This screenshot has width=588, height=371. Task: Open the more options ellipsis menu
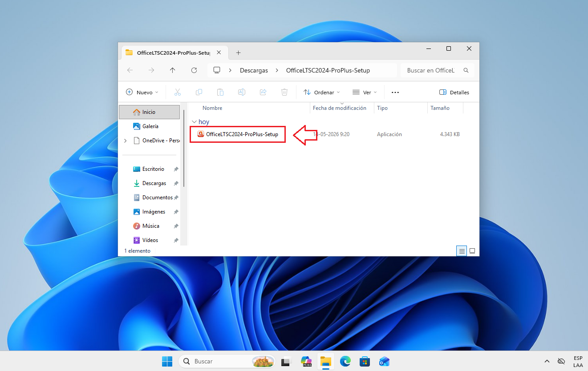click(395, 92)
